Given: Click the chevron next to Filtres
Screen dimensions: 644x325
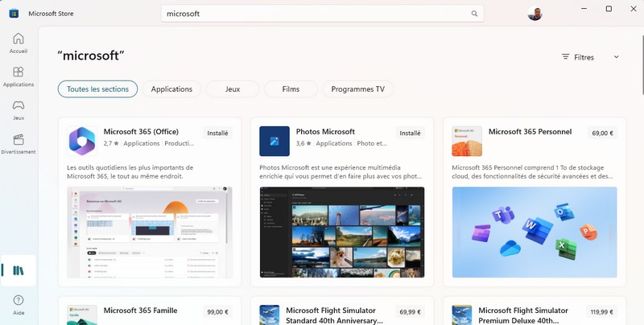Looking at the screenshot, I should 617,57.
